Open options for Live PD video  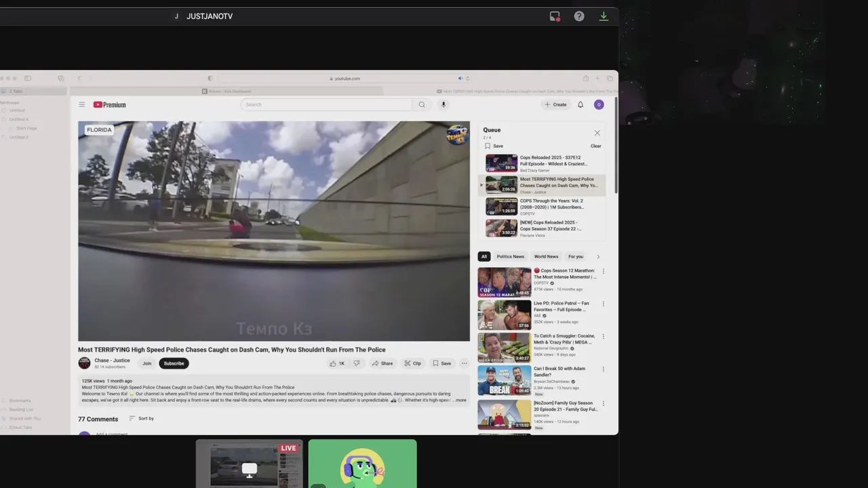(603, 304)
